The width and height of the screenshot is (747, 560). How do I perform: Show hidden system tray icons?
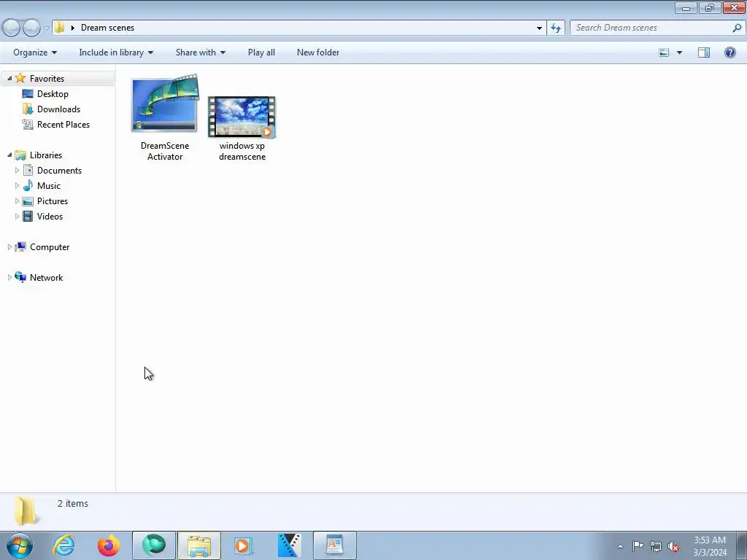tap(620, 546)
